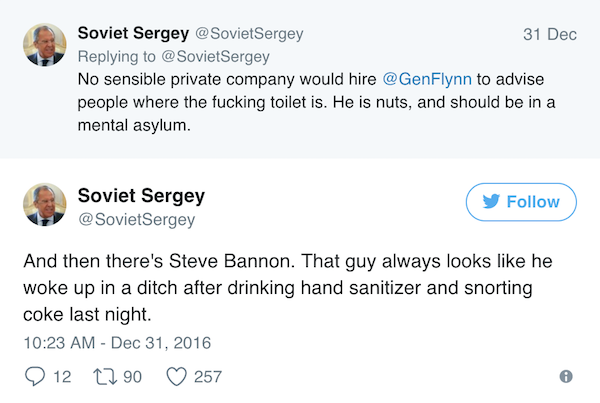Click the Twitter bird in Follow button
Image resolution: width=600 pixels, height=403 pixels.
click(x=490, y=202)
